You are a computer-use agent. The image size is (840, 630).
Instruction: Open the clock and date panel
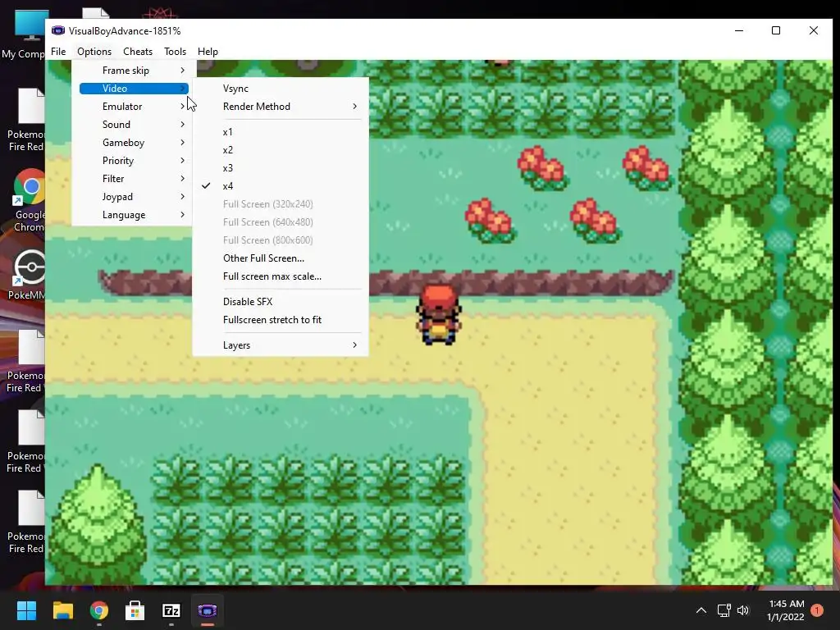785,610
